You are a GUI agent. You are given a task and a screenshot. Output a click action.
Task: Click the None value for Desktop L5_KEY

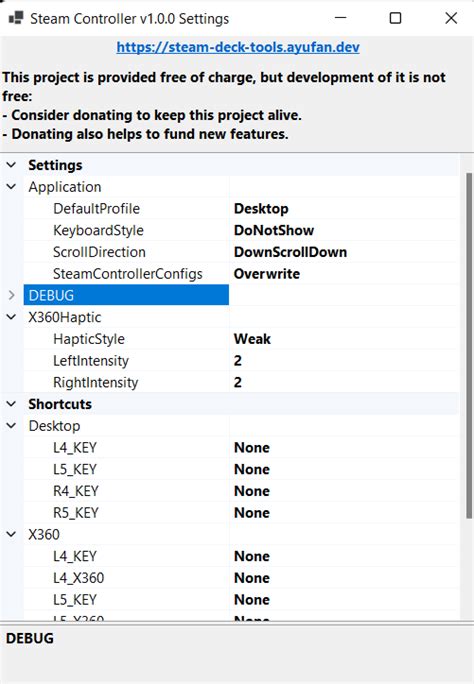[x=252, y=469]
